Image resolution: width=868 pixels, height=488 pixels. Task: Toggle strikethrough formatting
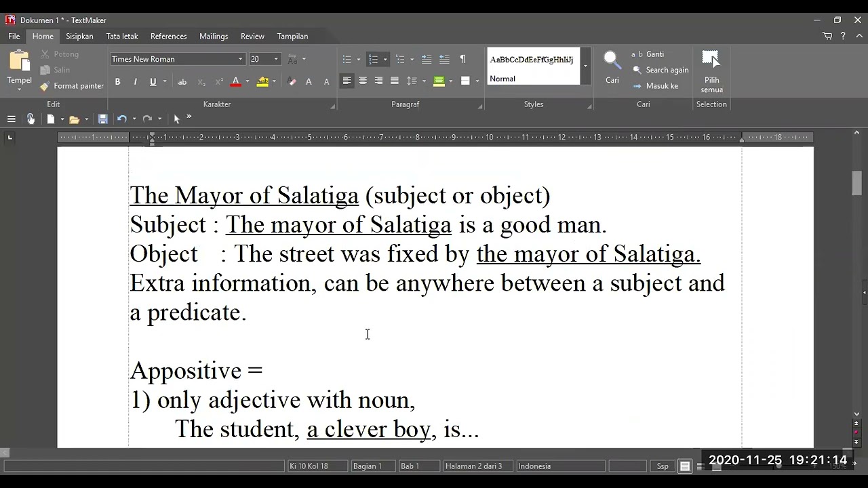click(x=182, y=82)
